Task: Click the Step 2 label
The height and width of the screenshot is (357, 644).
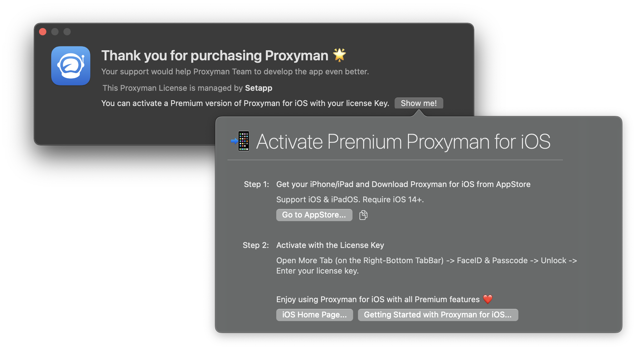Action: tap(255, 245)
